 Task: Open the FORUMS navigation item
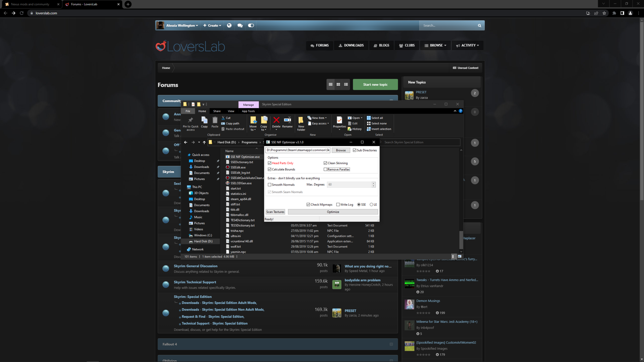click(320, 45)
